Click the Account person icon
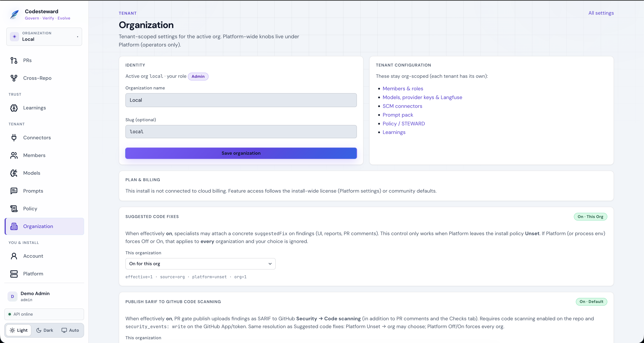Image resolution: width=644 pixels, height=343 pixels. pos(14,256)
